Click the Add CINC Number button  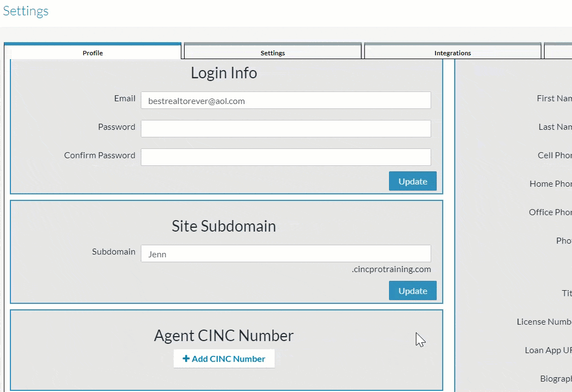224,359
